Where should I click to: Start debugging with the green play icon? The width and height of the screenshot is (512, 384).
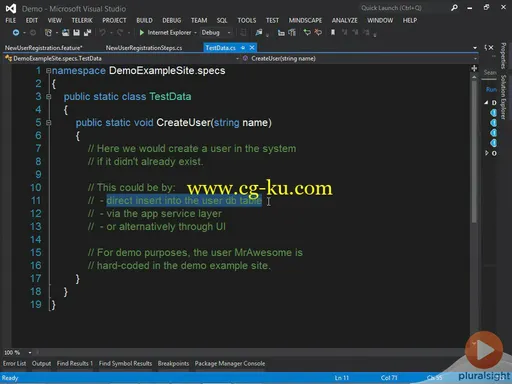[142, 32]
